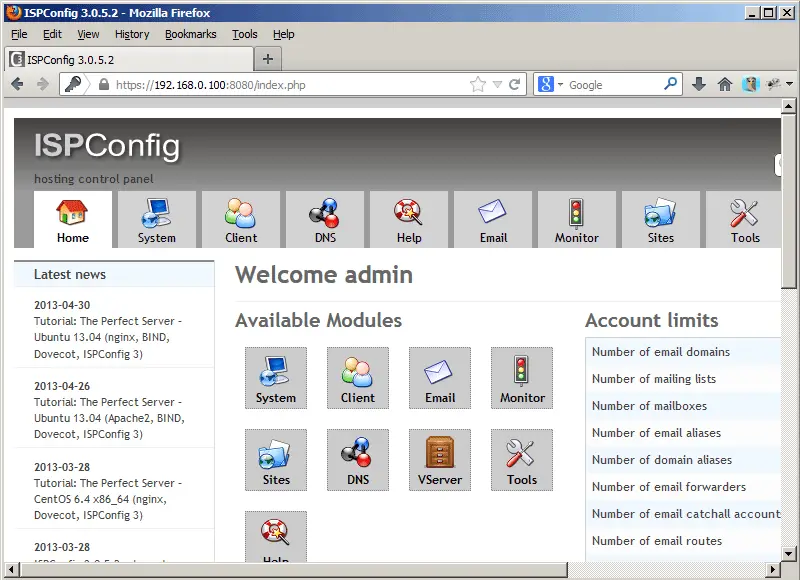The image size is (800, 580).
Task: Click Email icon under Available Modules
Action: 440,378
